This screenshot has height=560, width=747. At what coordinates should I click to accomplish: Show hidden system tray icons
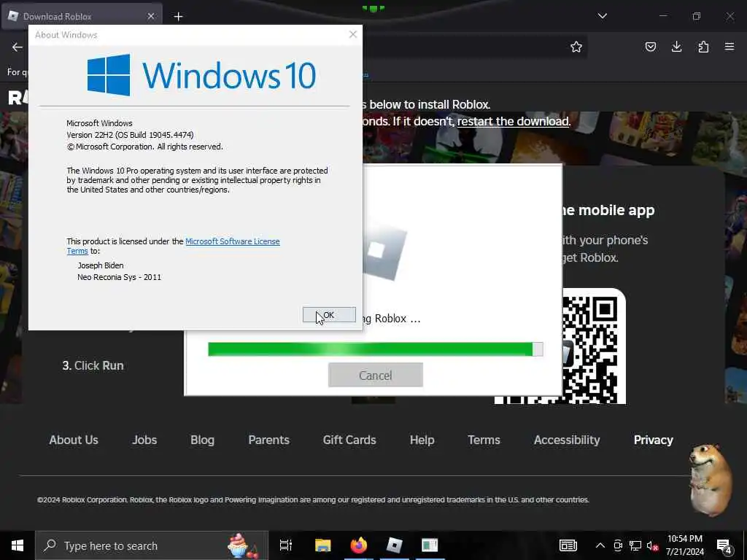click(600, 545)
